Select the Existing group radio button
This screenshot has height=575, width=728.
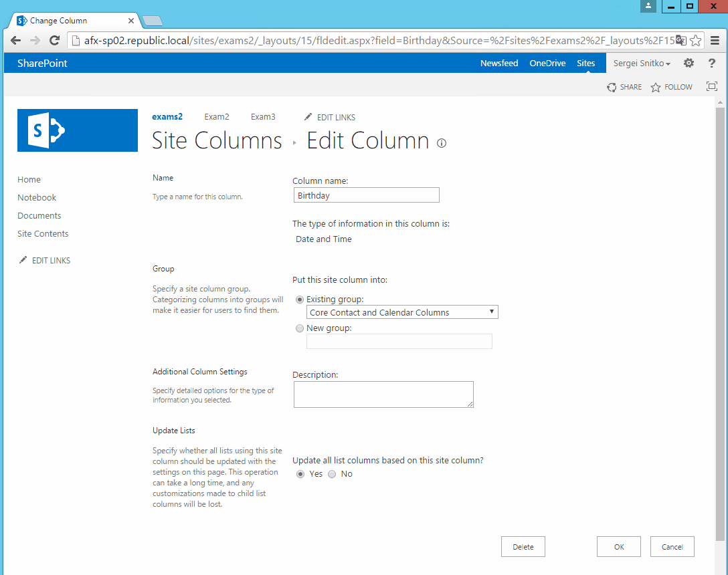tap(299, 300)
